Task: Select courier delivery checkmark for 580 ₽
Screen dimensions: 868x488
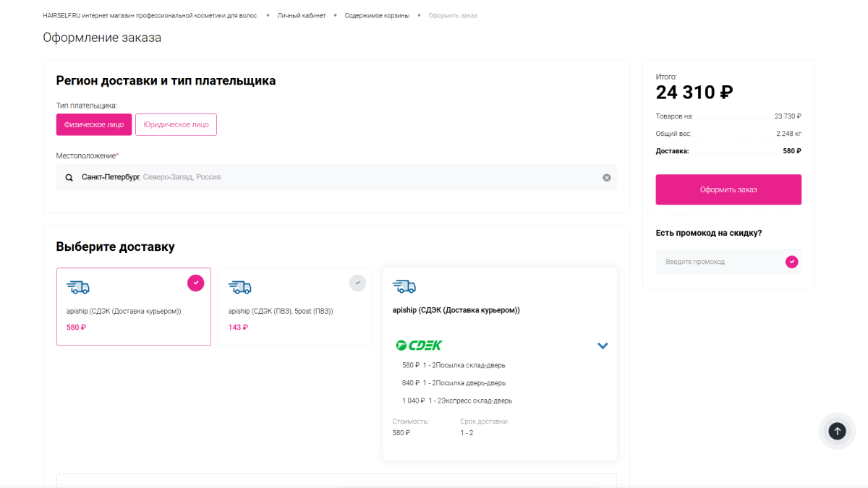Action: [x=195, y=283]
